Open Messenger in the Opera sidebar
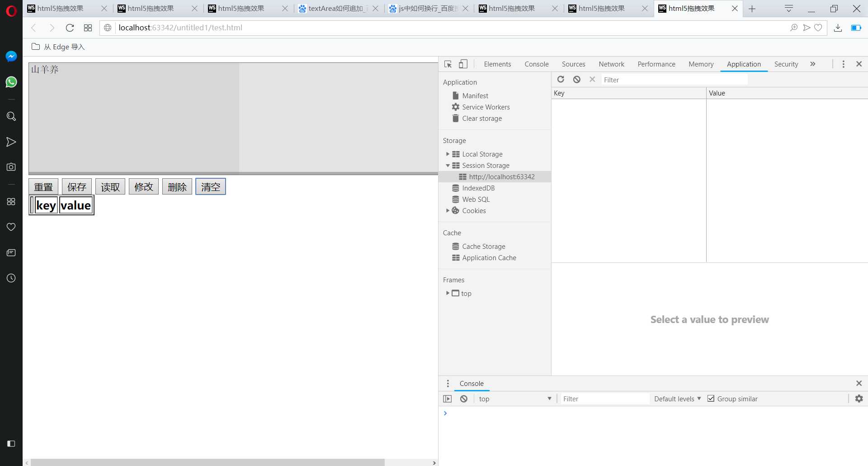Viewport: 868px width, 466px height. pyautogui.click(x=11, y=56)
